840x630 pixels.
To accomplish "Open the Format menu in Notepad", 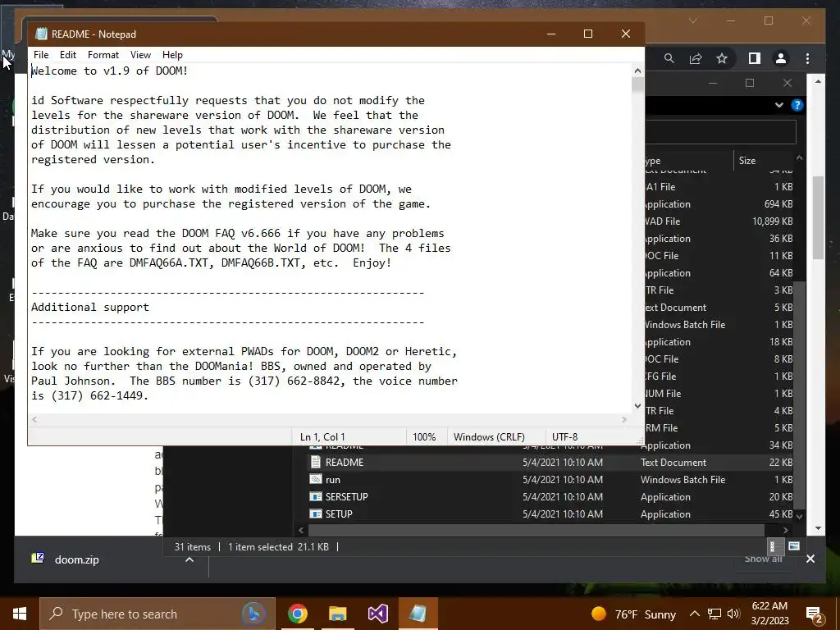I will pyautogui.click(x=103, y=55).
